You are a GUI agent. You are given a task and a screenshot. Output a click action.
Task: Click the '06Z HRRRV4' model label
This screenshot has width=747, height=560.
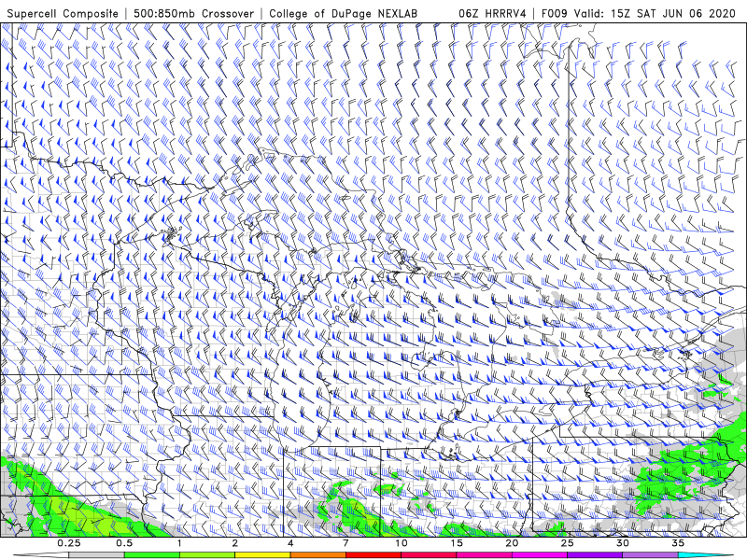[492, 13]
